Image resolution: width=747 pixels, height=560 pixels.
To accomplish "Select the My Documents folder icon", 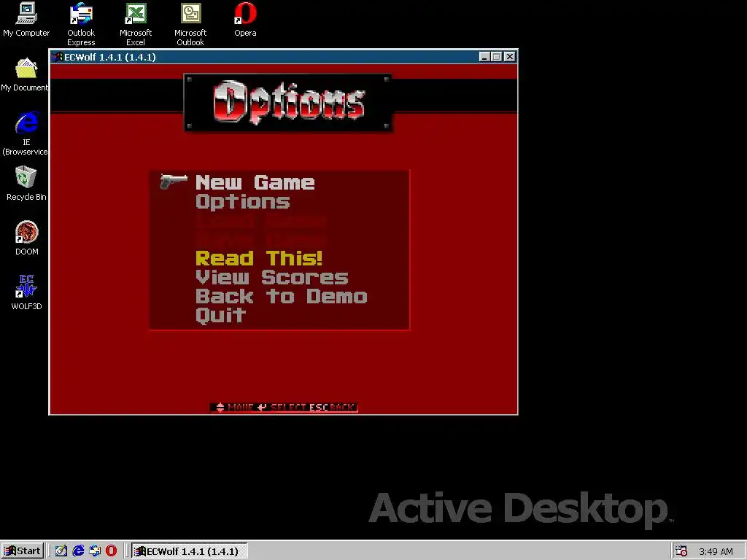I will (x=25, y=74).
